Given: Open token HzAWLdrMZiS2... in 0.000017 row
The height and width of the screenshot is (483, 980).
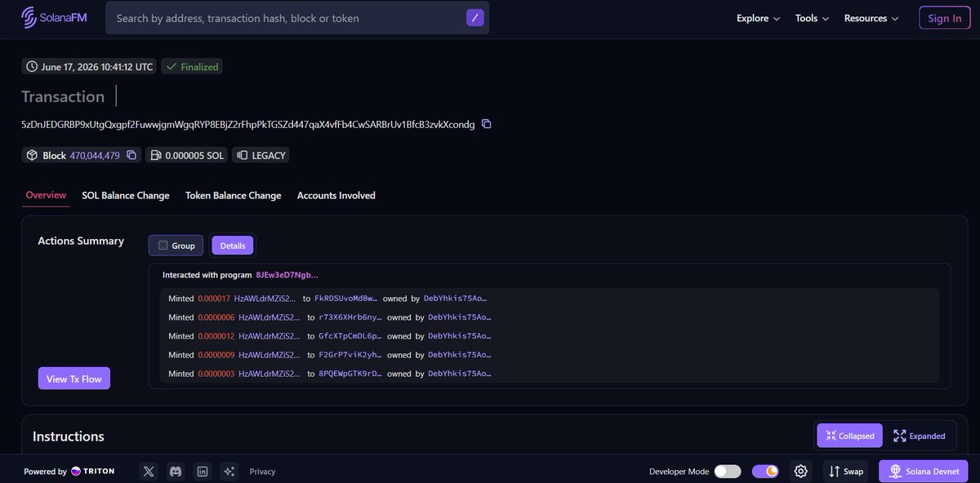Looking at the screenshot, I should pos(265,299).
